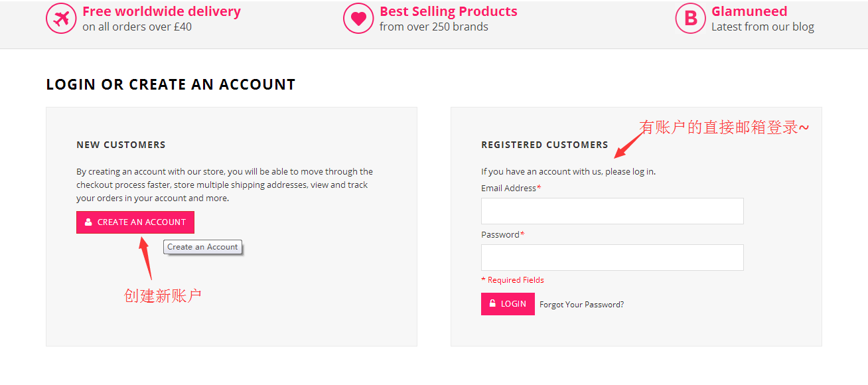This screenshot has width=868, height=385.
Task: Follow the Forgot Your Password? link
Action: pos(581,305)
